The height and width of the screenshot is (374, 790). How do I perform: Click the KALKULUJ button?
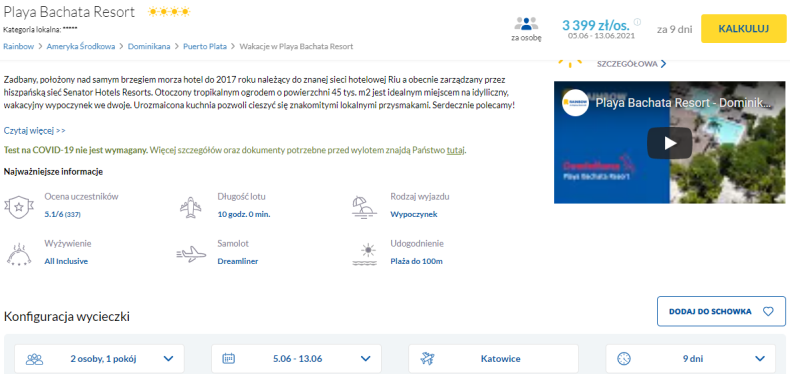click(x=744, y=29)
